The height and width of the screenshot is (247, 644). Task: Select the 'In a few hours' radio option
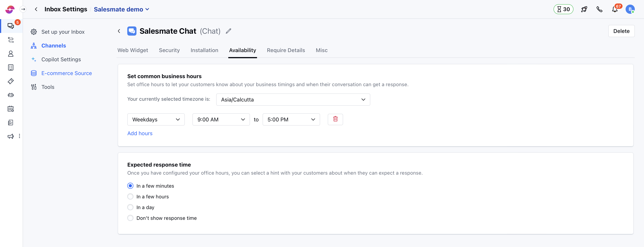(130, 197)
